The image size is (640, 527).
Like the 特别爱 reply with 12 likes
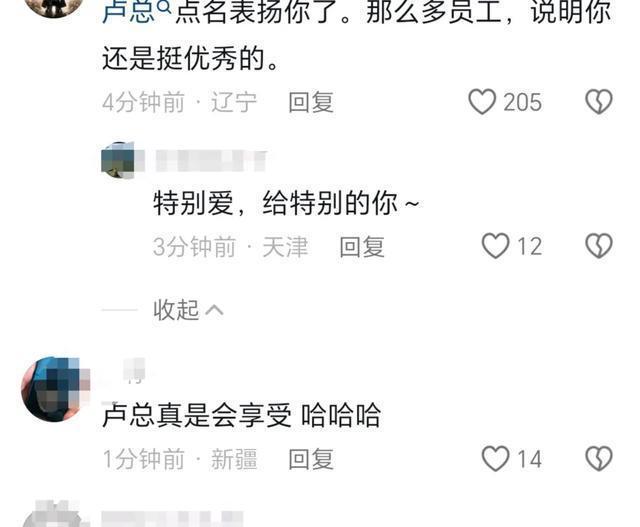point(495,246)
